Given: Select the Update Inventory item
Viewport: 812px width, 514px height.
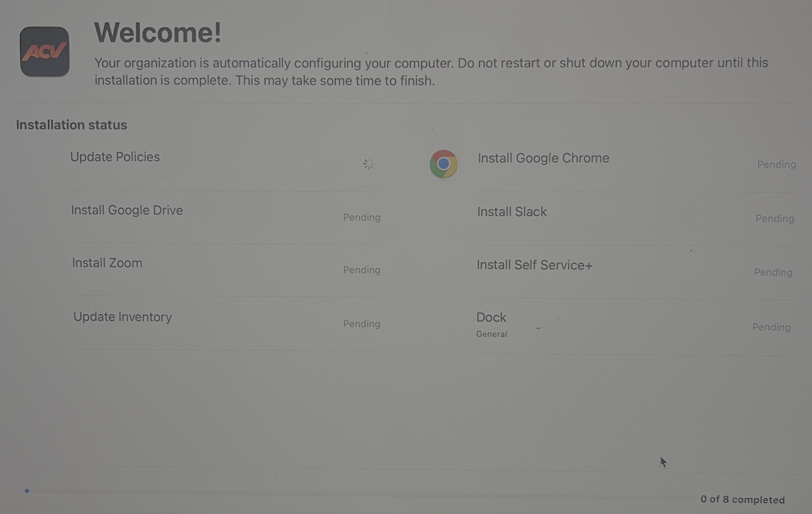Looking at the screenshot, I should (x=123, y=317).
